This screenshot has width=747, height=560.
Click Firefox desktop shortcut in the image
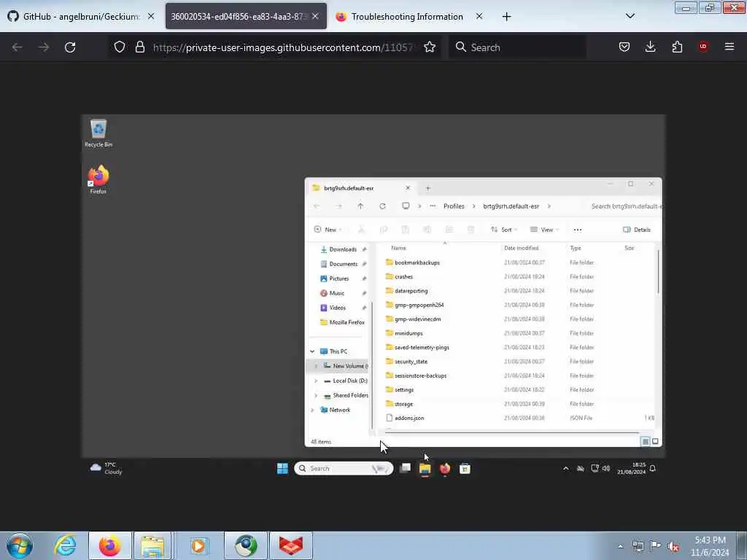(x=98, y=179)
